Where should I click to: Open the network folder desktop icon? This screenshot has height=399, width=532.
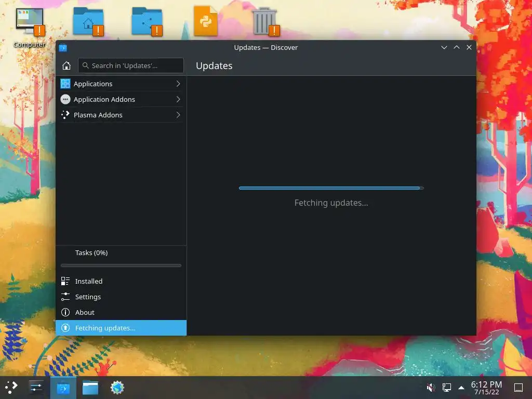(x=147, y=22)
